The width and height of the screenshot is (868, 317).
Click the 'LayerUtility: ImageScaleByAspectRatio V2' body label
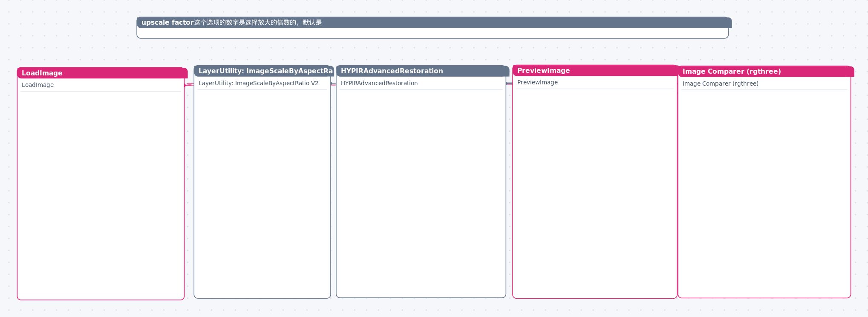[x=258, y=83]
